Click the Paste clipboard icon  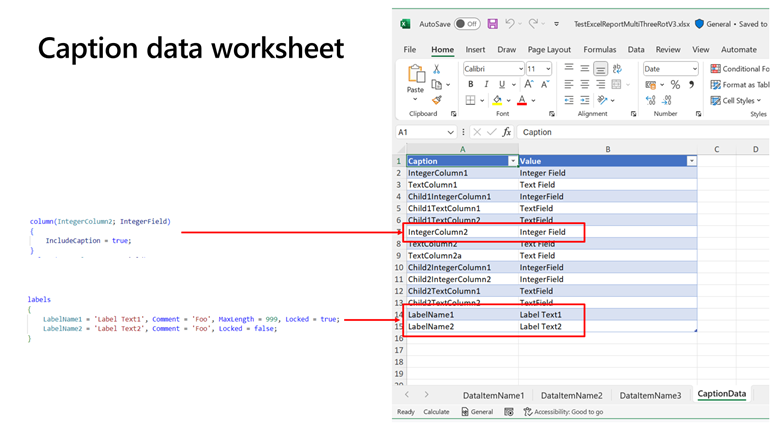416,75
